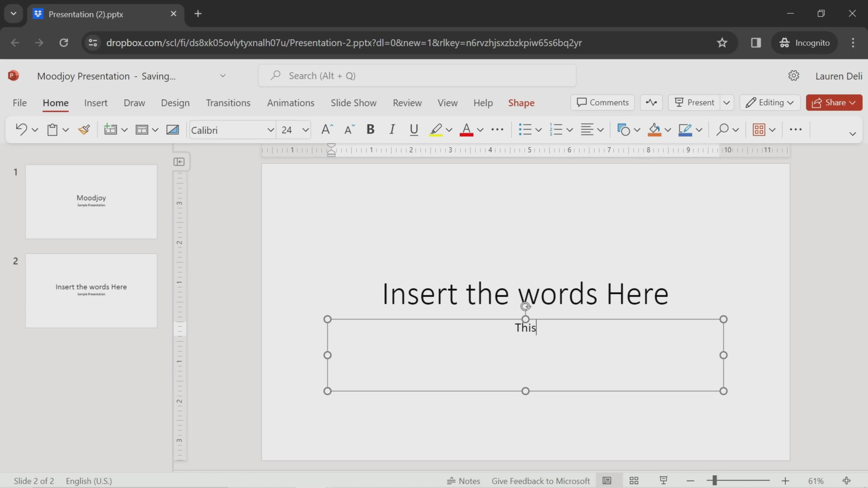Screen dimensions: 868x488
Task: Click the Numbered list icon
Action: coord(554,130)
